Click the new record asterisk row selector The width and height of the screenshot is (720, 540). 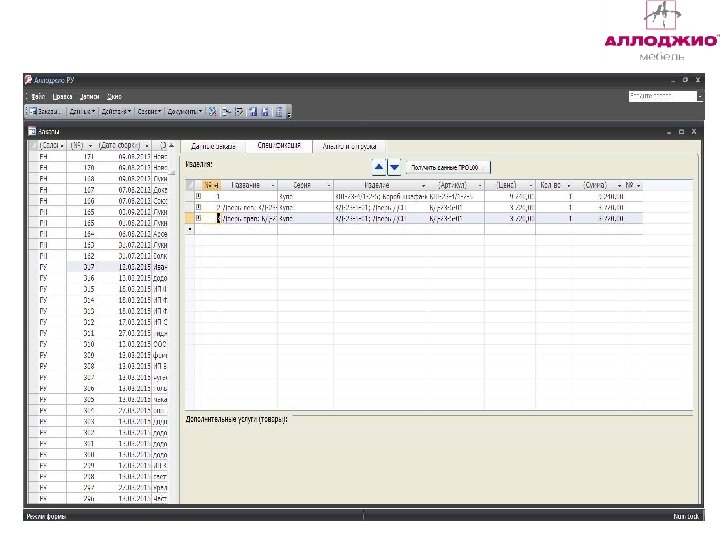pos(190,229)
